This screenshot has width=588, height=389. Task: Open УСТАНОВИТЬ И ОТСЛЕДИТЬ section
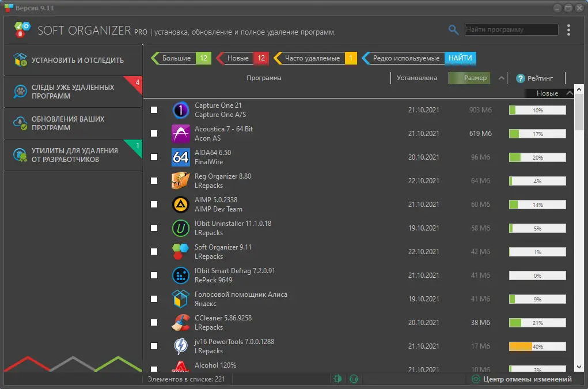click(73, 60)
